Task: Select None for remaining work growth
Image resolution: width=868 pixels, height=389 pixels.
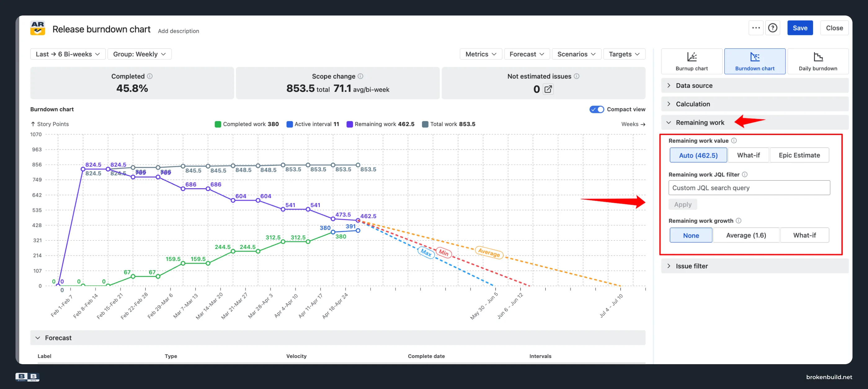Action: click(x=691, y=235)
